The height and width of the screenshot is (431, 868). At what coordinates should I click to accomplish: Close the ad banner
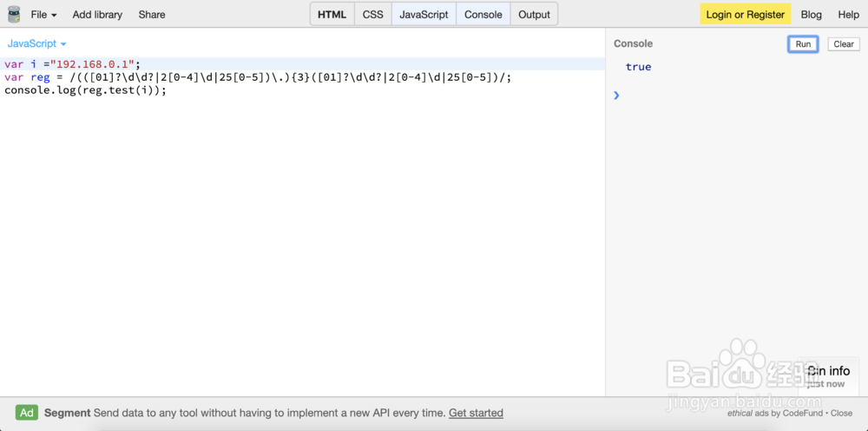[x=841, y=414]
